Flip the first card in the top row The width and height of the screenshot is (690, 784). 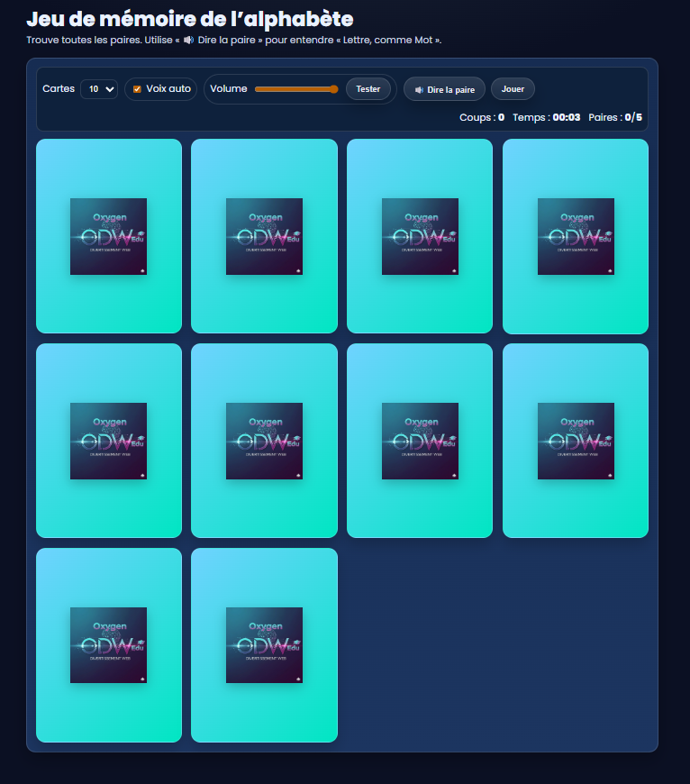[x=109, y=236]
